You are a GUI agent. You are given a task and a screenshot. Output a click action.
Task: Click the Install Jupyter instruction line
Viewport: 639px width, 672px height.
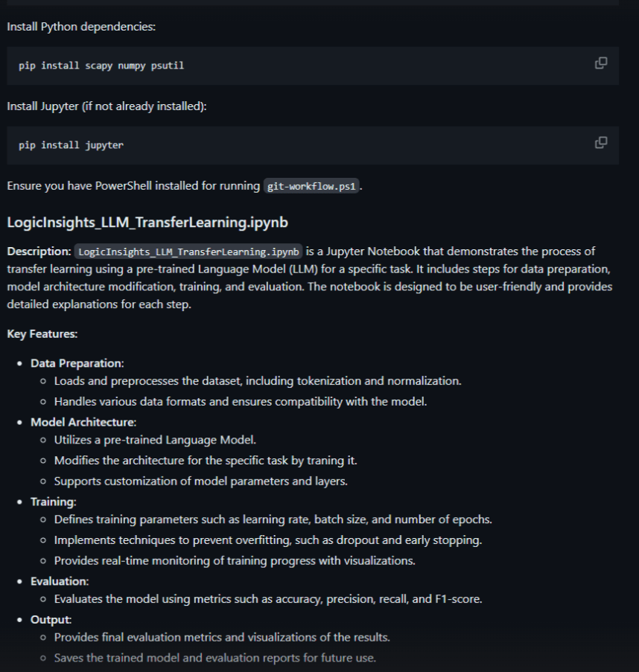[x=106, y=106]
